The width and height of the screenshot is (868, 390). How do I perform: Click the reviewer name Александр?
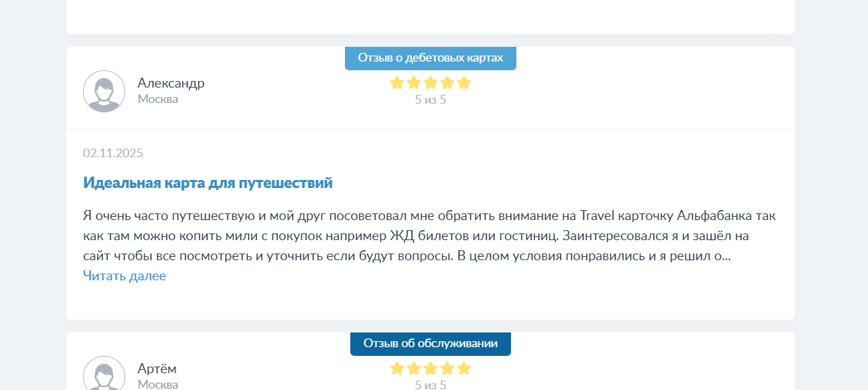[x=171, y=83]
